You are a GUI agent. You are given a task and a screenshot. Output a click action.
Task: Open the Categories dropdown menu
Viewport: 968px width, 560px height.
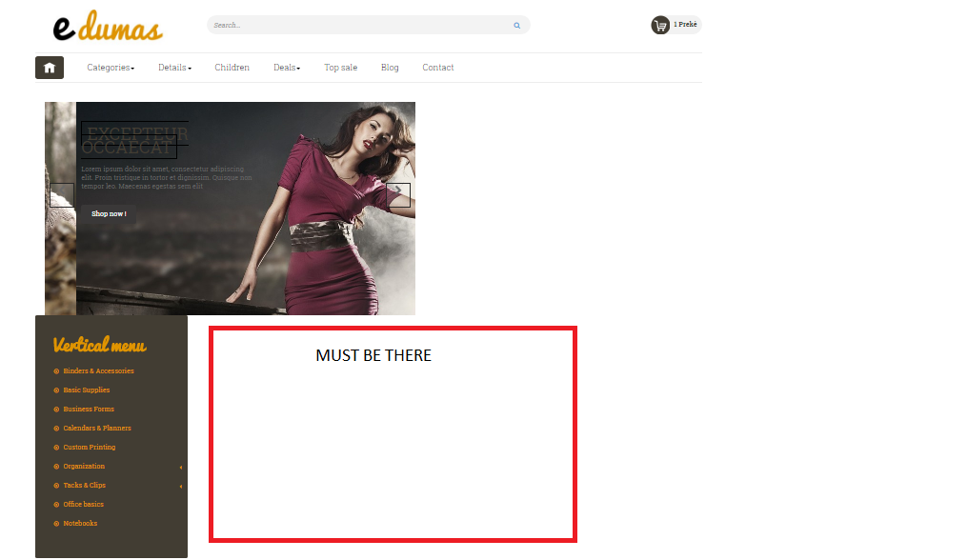(x=111, y=68)
